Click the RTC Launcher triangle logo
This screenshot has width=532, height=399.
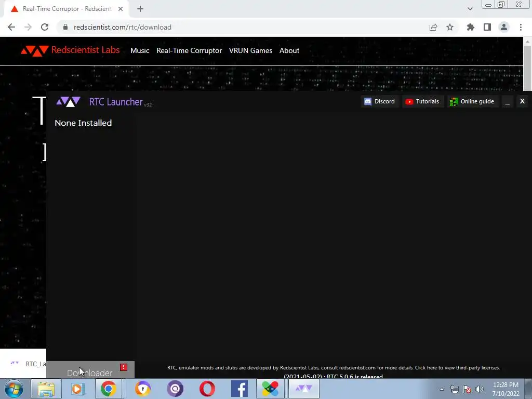click(68, 101)
